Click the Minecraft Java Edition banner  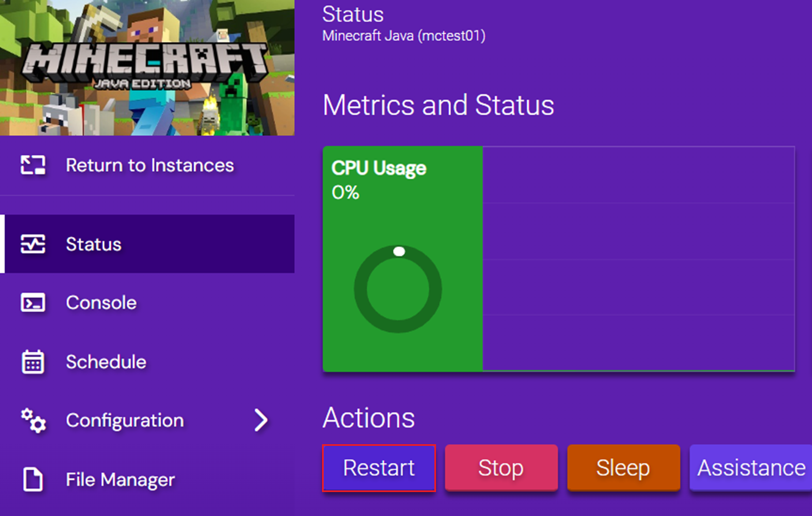147,67
